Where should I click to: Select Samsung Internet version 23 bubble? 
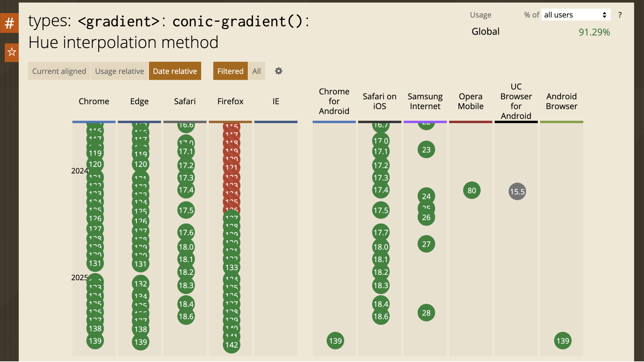pos(426,149)
